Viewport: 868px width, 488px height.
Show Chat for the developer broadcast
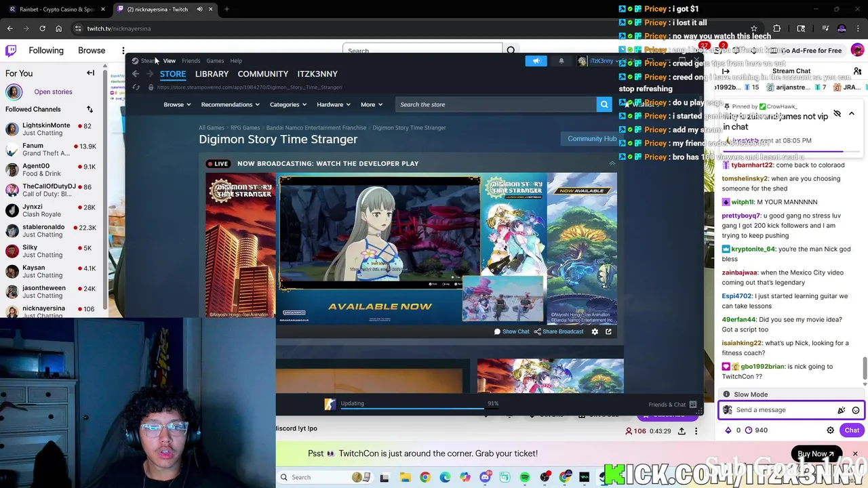pyautogui.click(x=511, y=331)
